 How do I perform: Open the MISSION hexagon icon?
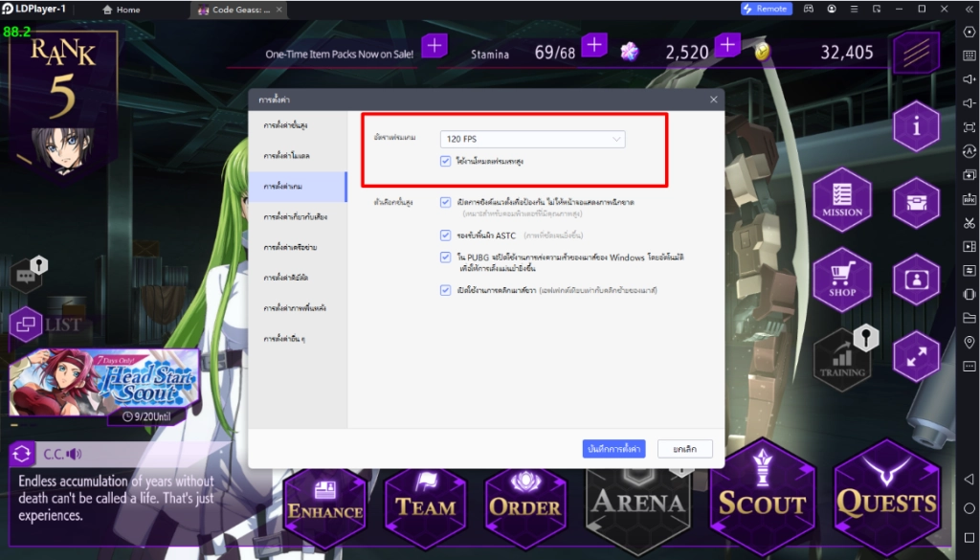coord(843,200)
